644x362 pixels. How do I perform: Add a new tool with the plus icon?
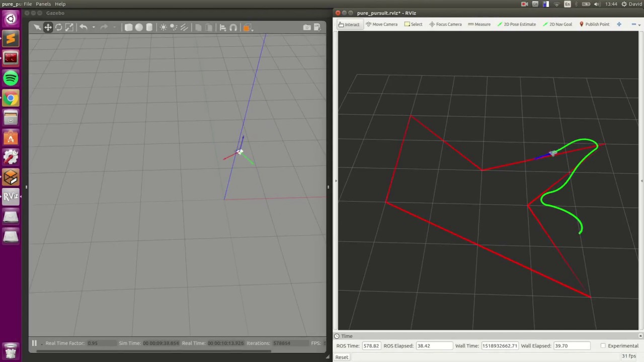click(619, 24)
